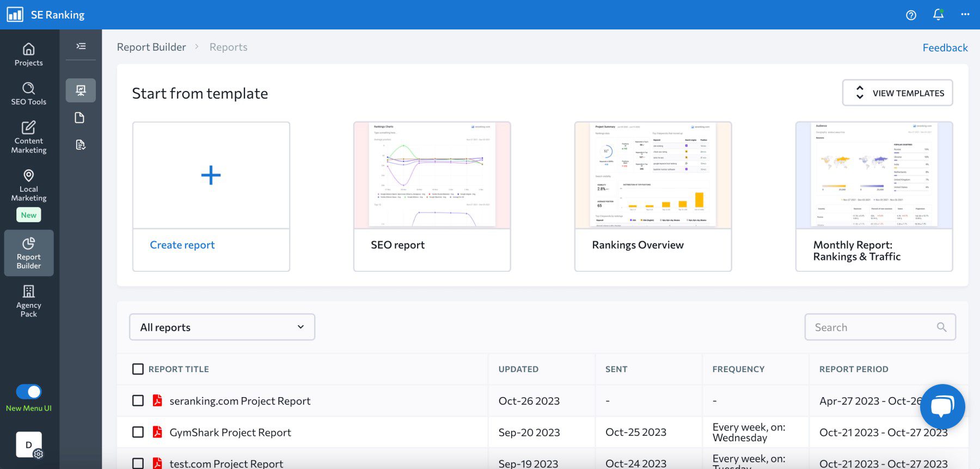Select all reports using header checkbox

[x=138, y=369]
